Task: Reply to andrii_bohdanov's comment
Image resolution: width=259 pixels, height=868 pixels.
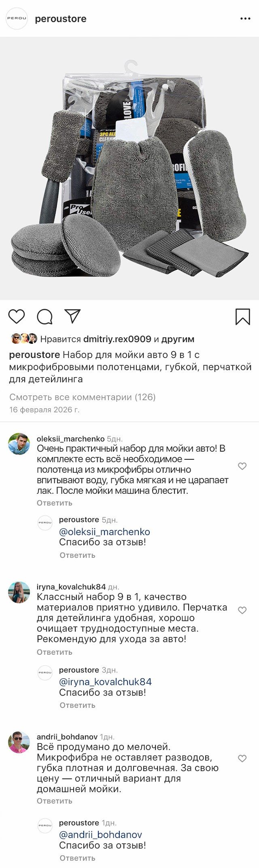Action: (55, 801)
